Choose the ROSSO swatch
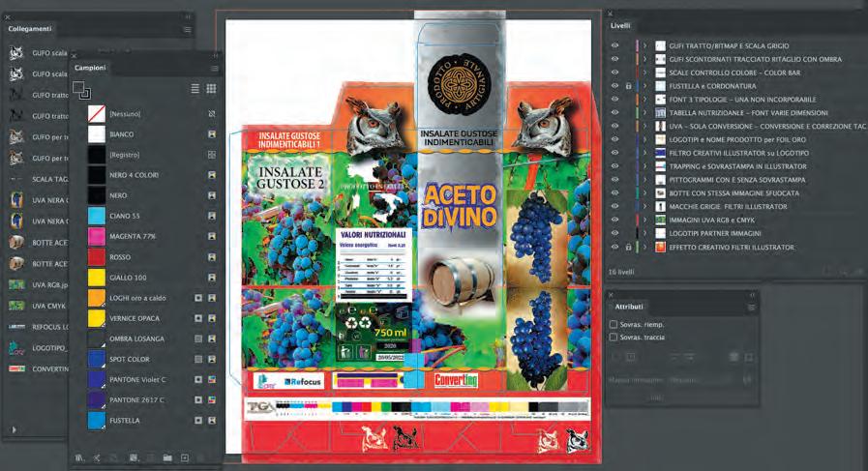Image resolution: width=868 pixels, height=471 pixels. (97, 257)
